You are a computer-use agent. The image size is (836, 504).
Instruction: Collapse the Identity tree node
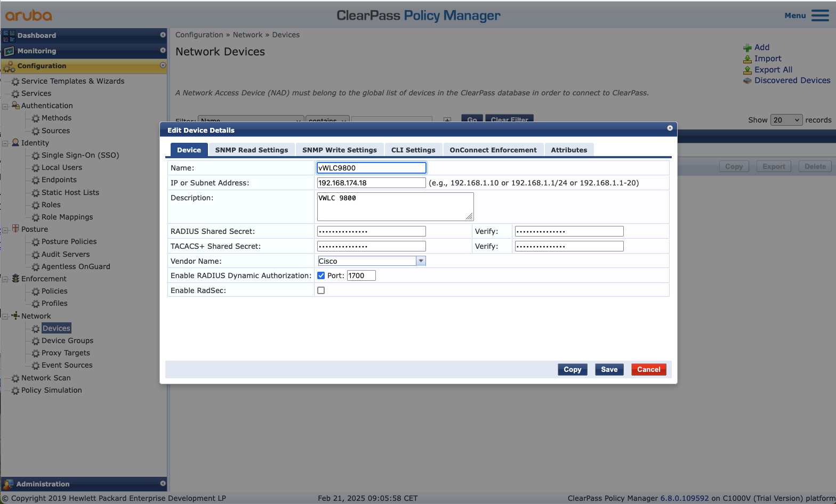[5, 143]
